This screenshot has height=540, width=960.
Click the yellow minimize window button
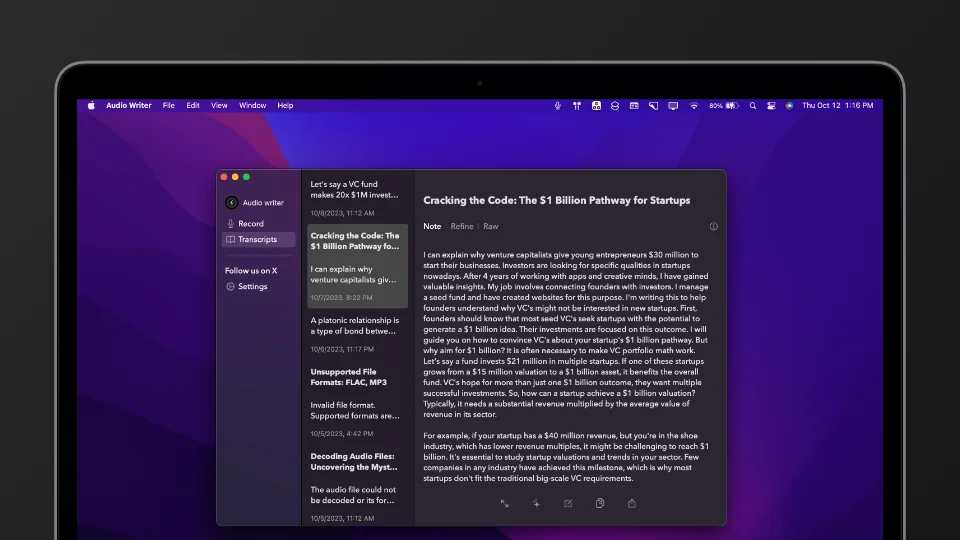coord(235,177)
